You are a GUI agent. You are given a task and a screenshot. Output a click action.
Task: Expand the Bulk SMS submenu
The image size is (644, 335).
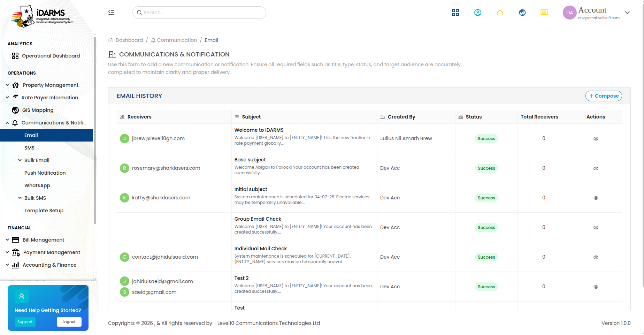[20, 198]
